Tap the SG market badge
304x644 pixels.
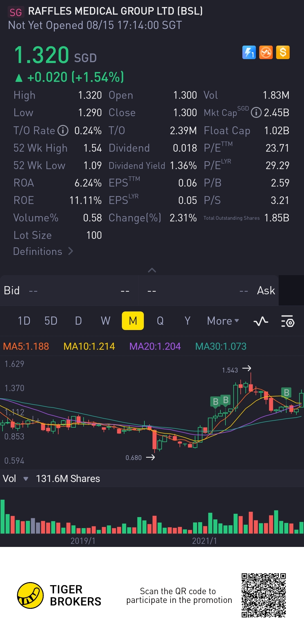[15, 12]
